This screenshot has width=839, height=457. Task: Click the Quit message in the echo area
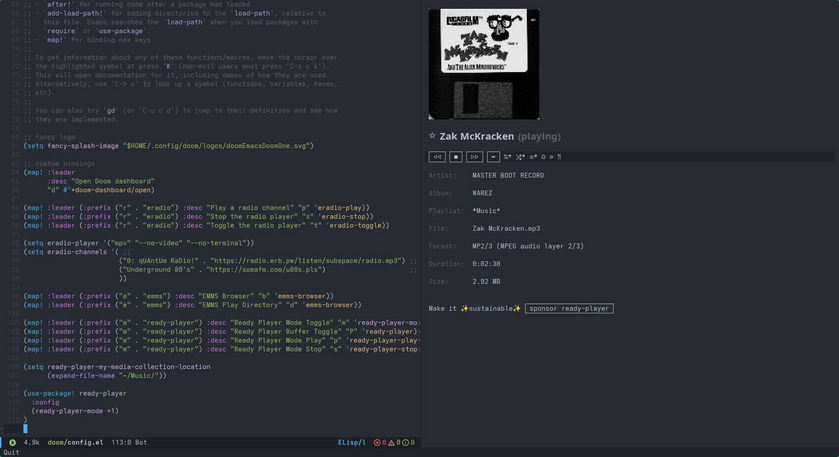(x=11, y=452)
